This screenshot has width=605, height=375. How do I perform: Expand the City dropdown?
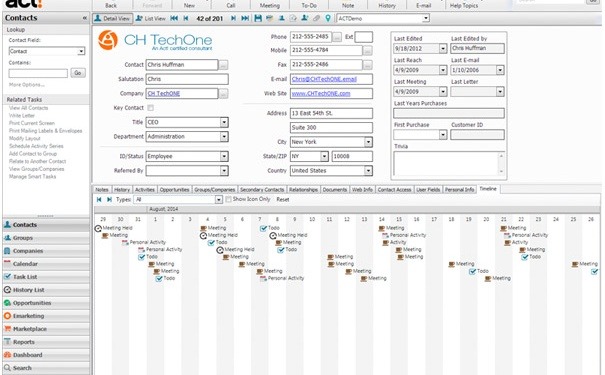pos(368,142)
